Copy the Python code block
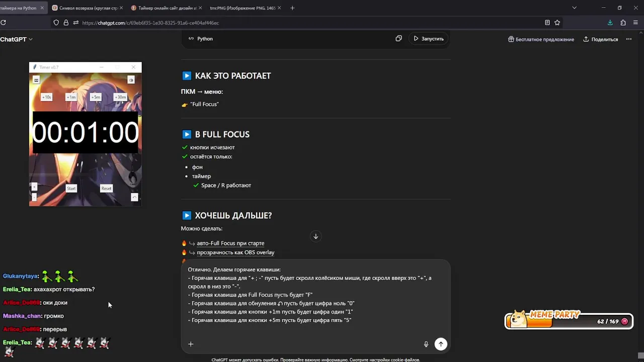The height and width of the screenshot is (362, 644). point(398,39)
